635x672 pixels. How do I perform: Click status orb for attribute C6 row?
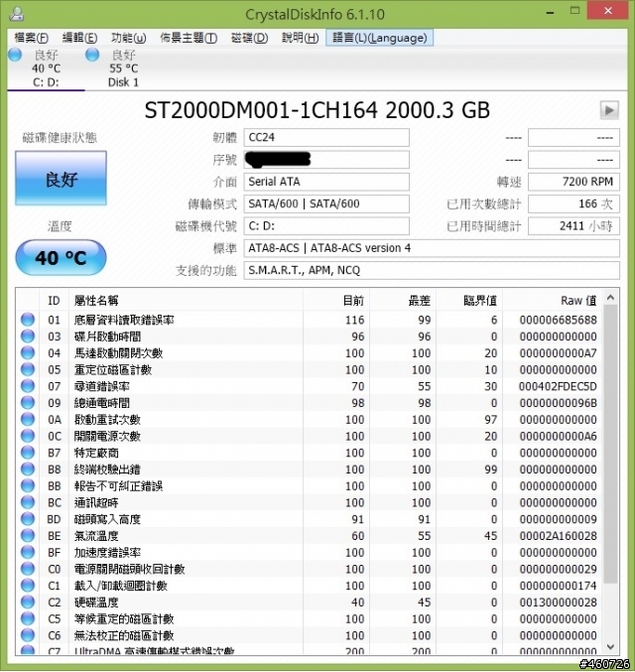[x=28, y=635]
